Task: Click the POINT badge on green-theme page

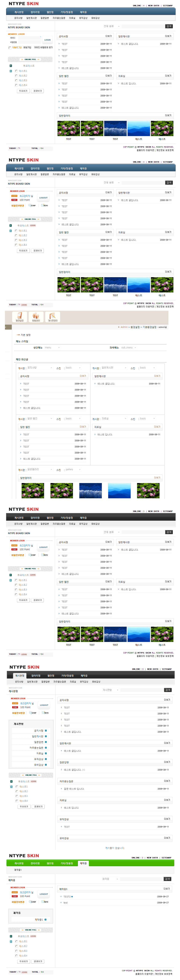Action: [x=15, y=896]
